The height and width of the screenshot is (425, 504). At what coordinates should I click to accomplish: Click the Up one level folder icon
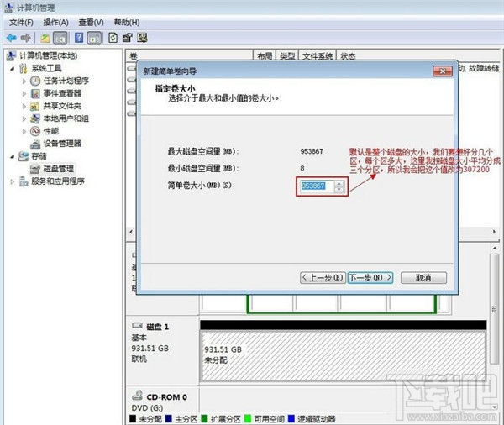[x=45, y=38]
